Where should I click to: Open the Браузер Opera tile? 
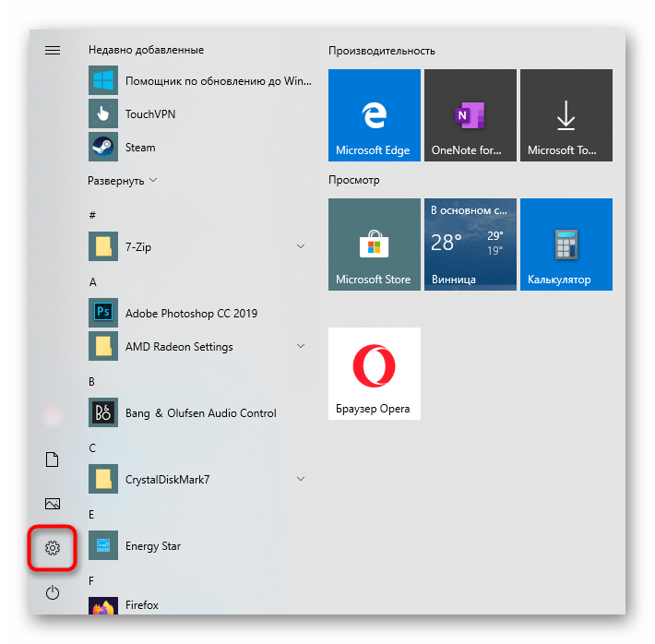pyautogui.click(x=375, y=374)
